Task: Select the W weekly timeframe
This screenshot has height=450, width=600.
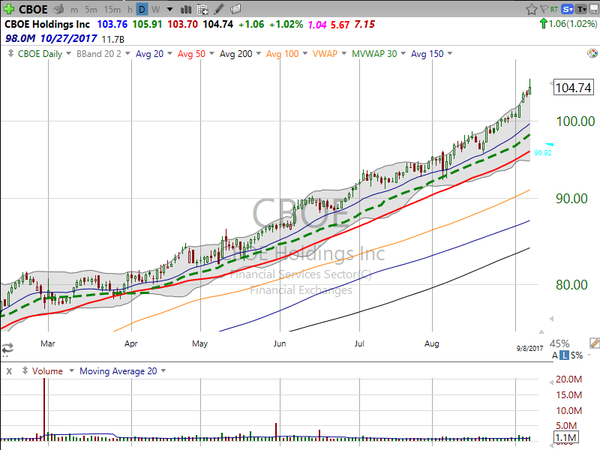Action: [155, 10]
